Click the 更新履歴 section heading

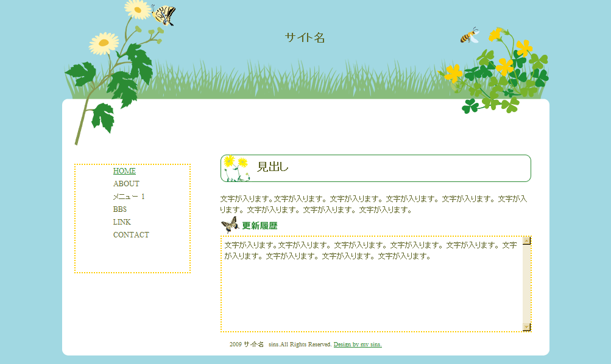click(x=260, y=226)
